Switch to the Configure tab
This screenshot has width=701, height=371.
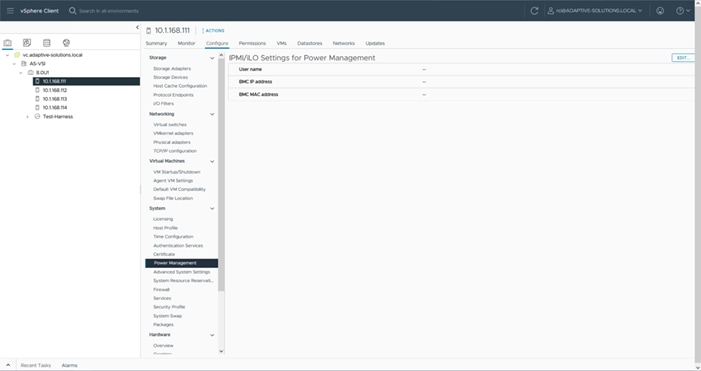217,43
